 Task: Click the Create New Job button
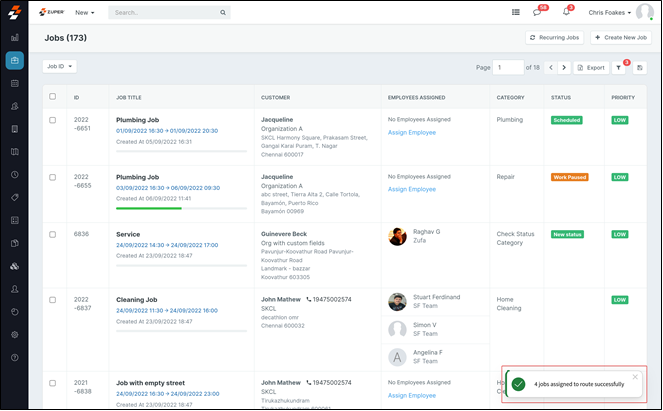coord(621,38)
